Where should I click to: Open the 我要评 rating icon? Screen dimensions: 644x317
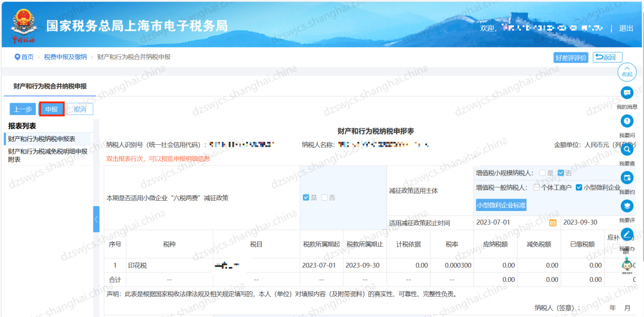coord(627,207)
